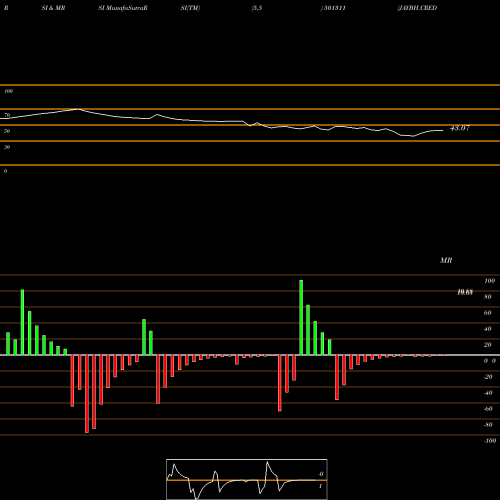Click the MR axis label -100

coord(490,441)
